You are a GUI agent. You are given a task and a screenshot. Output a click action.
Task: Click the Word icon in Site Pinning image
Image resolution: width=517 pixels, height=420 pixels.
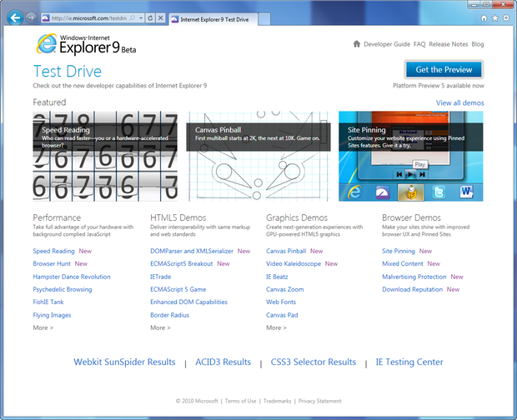[x=466, y=192]
